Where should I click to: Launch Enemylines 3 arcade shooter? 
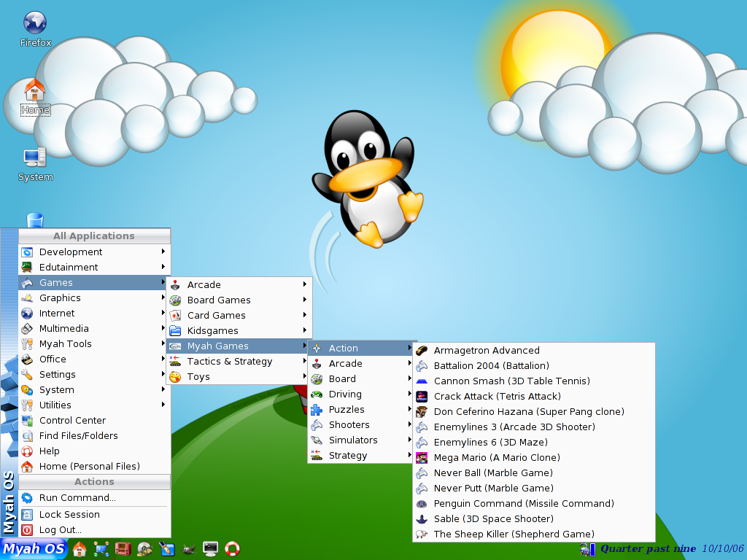click(x=533, y=427)
